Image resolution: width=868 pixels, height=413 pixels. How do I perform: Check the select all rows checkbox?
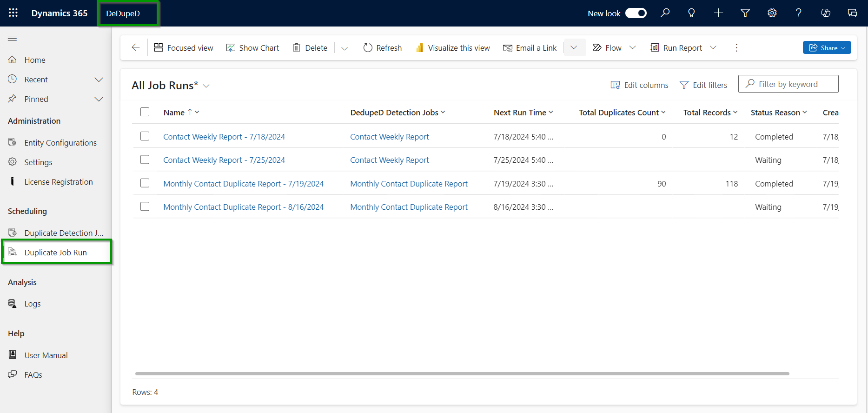(145, 112)
